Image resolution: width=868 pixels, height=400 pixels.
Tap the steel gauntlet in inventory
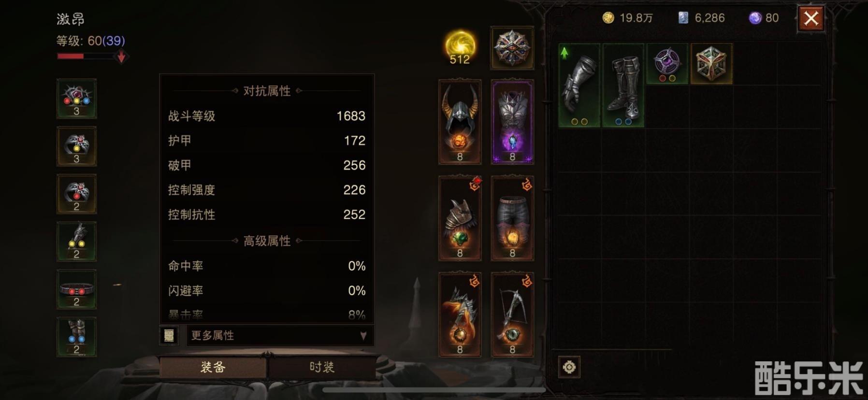(x=579, y=86)
